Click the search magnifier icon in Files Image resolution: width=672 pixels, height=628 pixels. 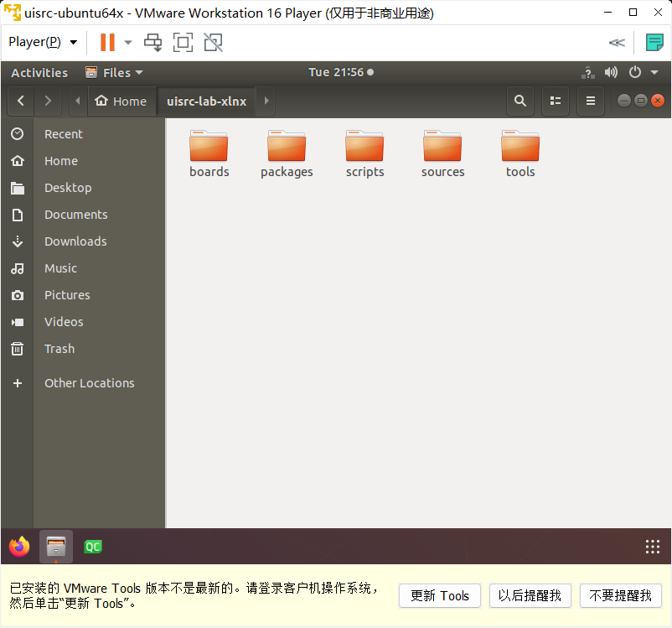coord(520,101)
